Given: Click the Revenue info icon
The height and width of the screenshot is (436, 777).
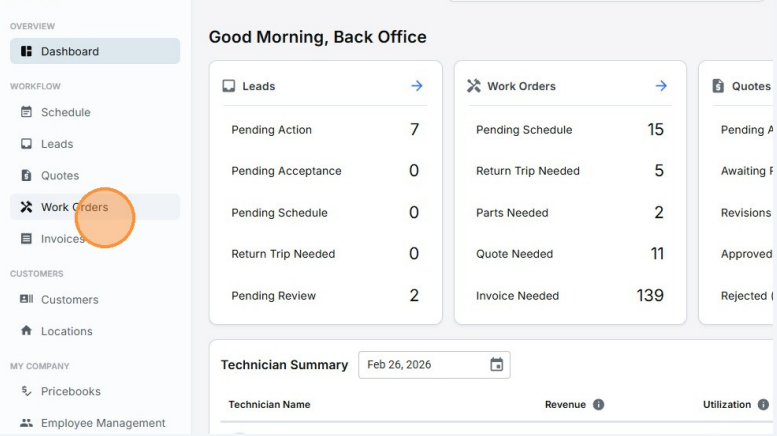Looking at the screenshot, I should click(x=598, y=405).
